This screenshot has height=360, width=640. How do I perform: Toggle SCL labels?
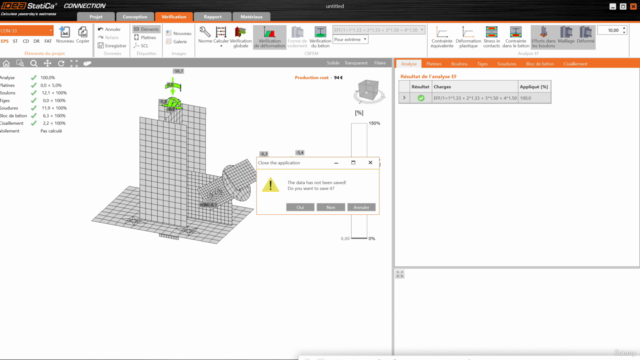(x=141, y=46)
